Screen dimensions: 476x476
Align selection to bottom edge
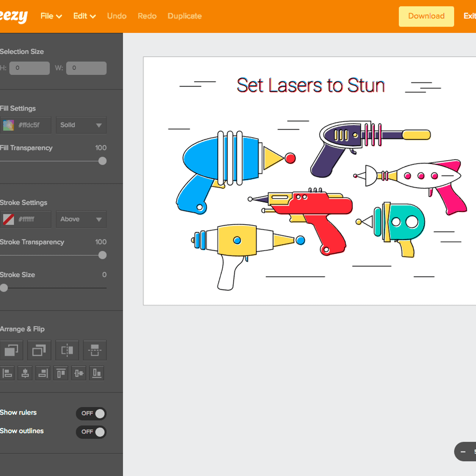97,373
